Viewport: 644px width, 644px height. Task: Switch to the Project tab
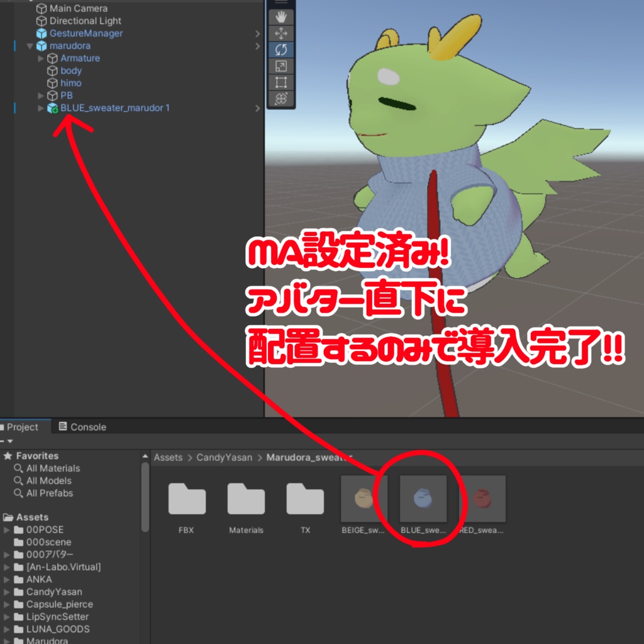(22, 426)
